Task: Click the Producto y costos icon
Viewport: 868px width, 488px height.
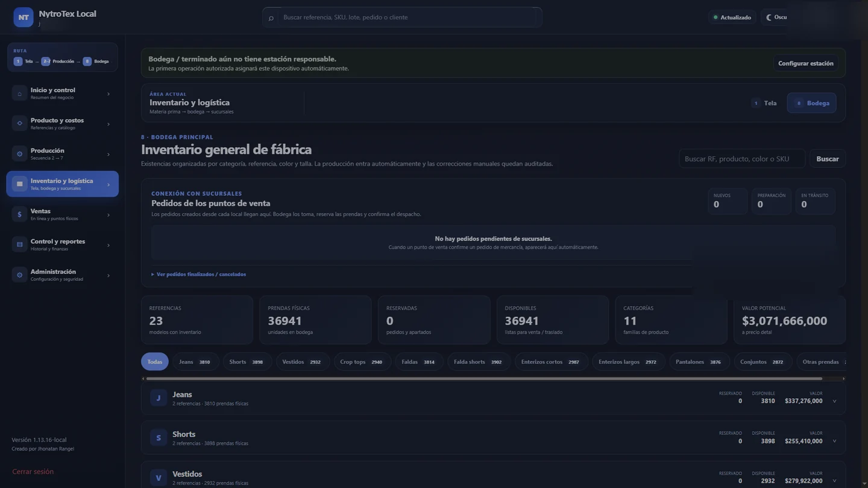Action: point(19,124)
